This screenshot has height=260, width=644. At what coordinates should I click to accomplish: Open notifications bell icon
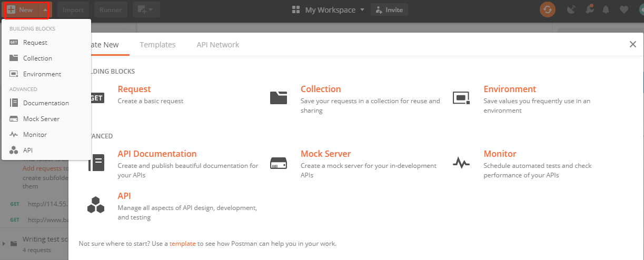point(606,9)
